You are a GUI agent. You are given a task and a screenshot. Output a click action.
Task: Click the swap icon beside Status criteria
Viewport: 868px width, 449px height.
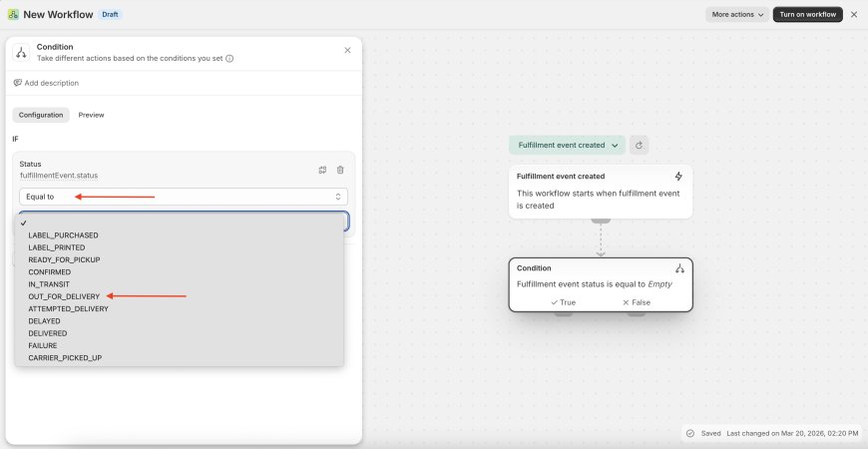click(x=322, y=170)
